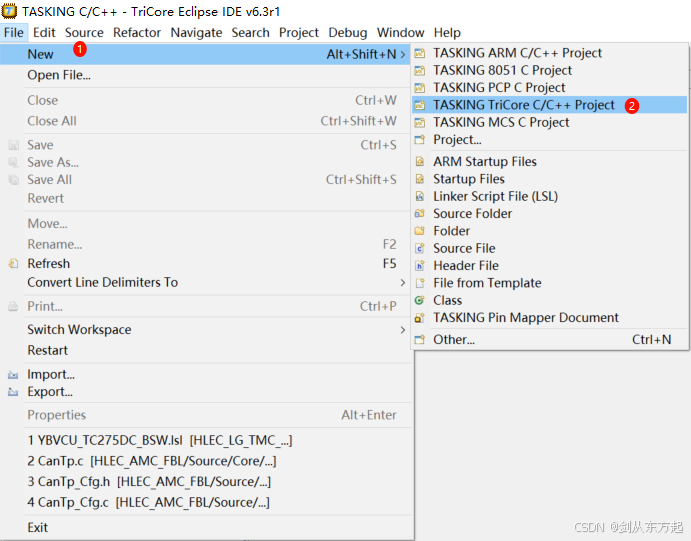Click the Export icon in File menu
Image resolution: width=691 pixels, height=541 pixels.
pos(13,392)
